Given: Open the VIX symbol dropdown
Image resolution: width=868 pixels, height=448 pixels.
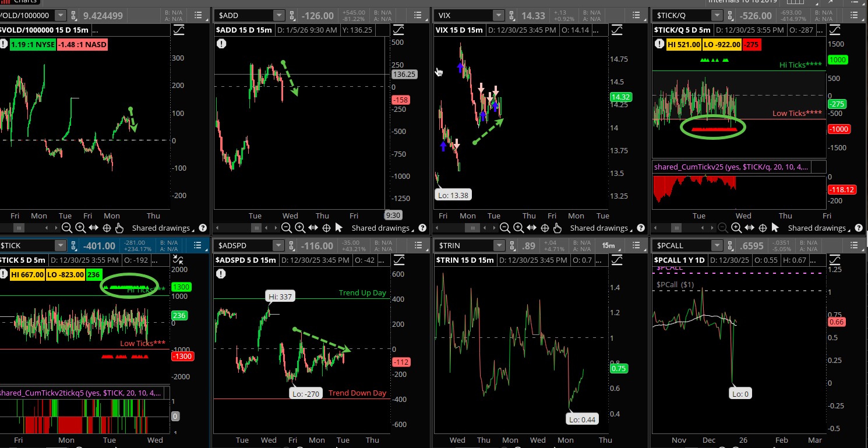Looking at the screenshot, I should (497, 16).
